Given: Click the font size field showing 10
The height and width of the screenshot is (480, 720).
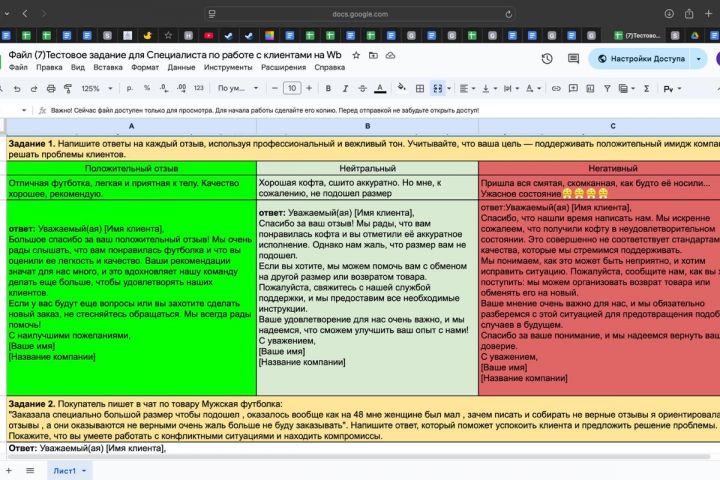Looking at the screenshot, I should 292,88.
